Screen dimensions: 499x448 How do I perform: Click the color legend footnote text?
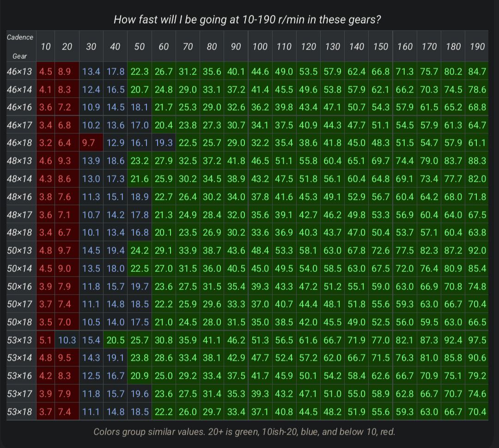[244, 432]
